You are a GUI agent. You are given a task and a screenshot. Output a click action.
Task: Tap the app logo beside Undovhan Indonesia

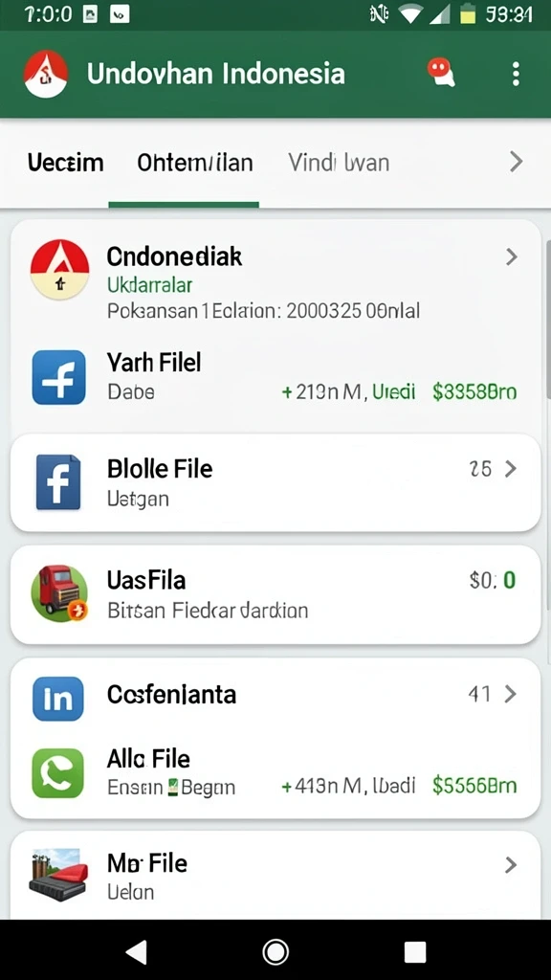point(45,74)
